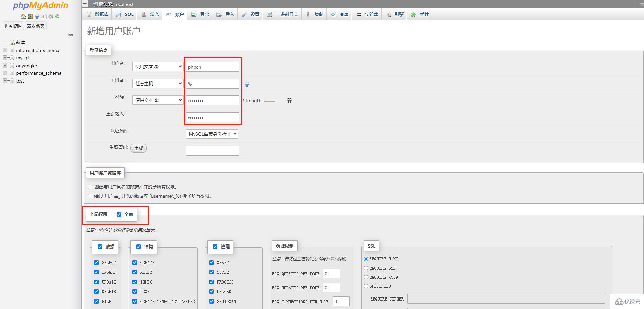The height and width of the screenshot is (309, 644).
Task: Uncheck the SELECT privilege checkbox
Action: (x=96, y=262)
